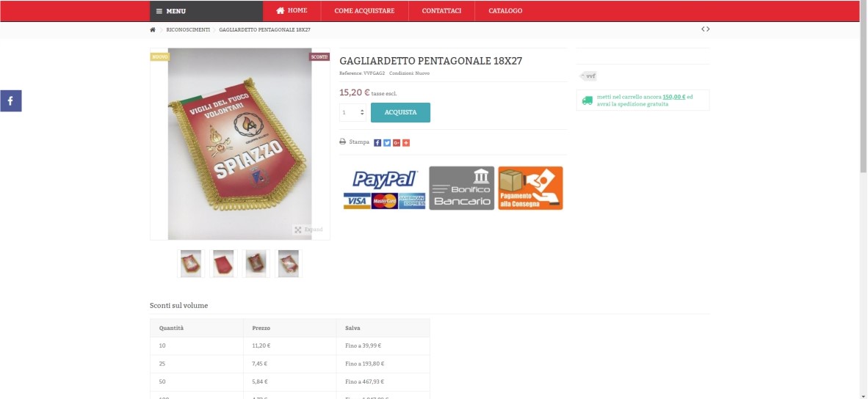Open COME ACQUISTARE page

pos(364,11)
